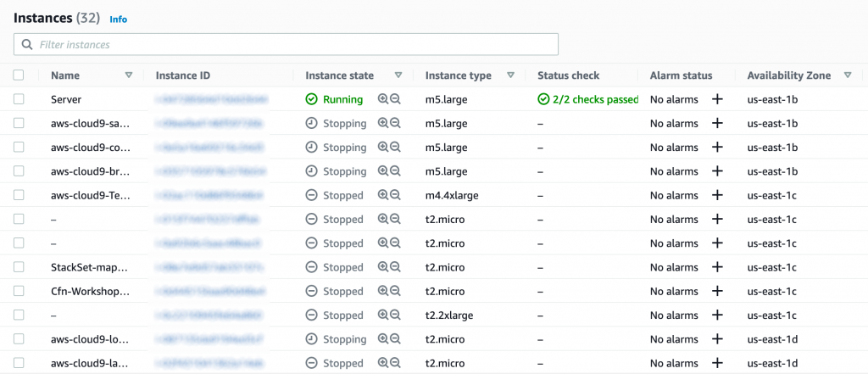Check the aws-cloud9-la... instance checkbox
This screenshot has height=374, width=868.
[19, 363]
